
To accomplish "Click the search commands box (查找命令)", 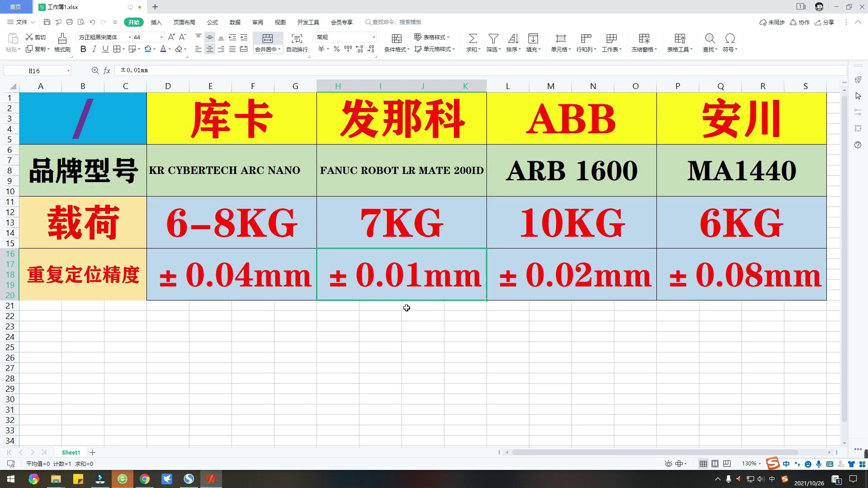I will 393,22.
